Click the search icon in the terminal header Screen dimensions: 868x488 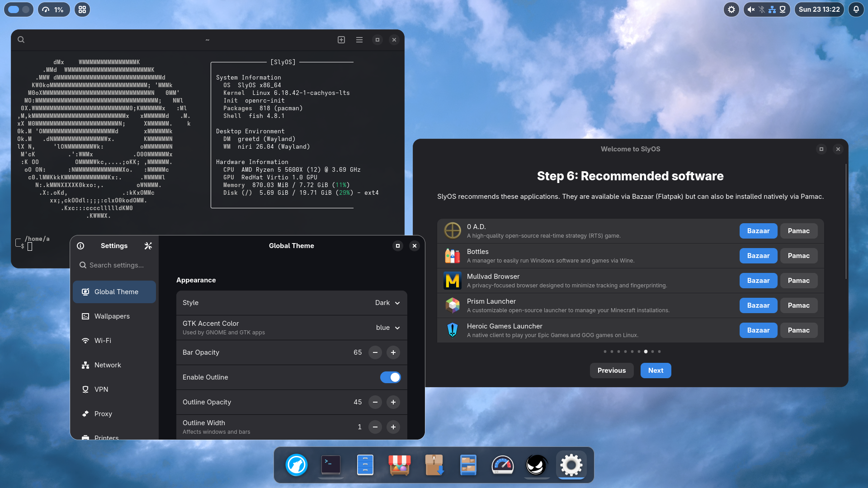tap(21, 40)
